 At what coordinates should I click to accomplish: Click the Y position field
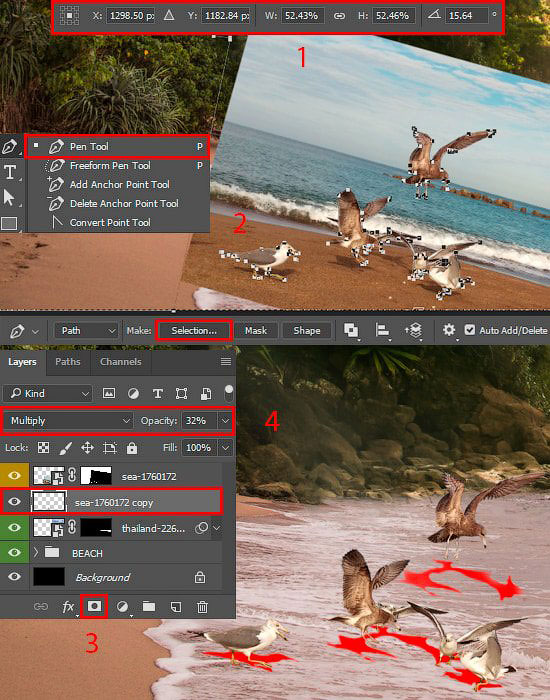pos(226,16)
